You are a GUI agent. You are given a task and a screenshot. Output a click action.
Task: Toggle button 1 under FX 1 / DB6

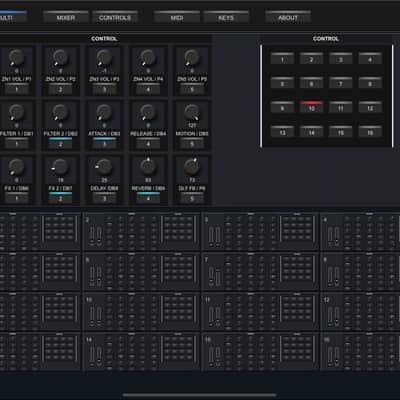pos(17,198)
